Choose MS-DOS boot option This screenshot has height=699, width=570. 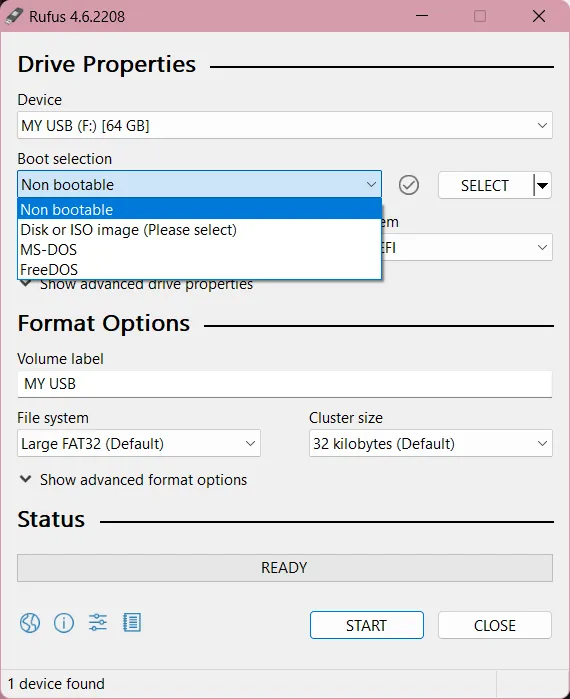[x=199, y=250]
